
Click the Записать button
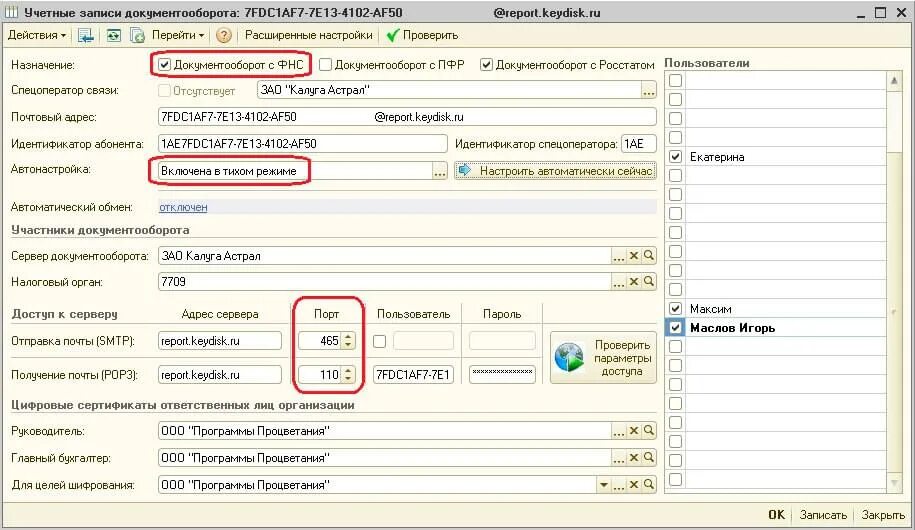tap(823, 515)
